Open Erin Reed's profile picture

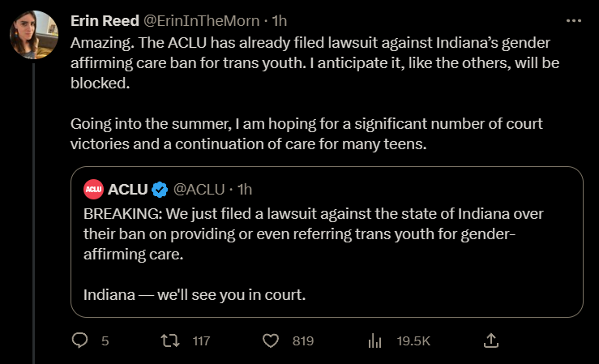click(x=33, y=36)
